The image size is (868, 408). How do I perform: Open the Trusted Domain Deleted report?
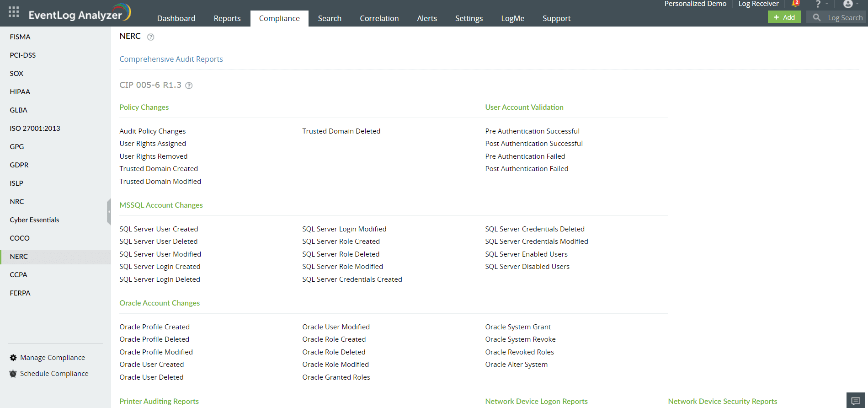pos(341,131)
